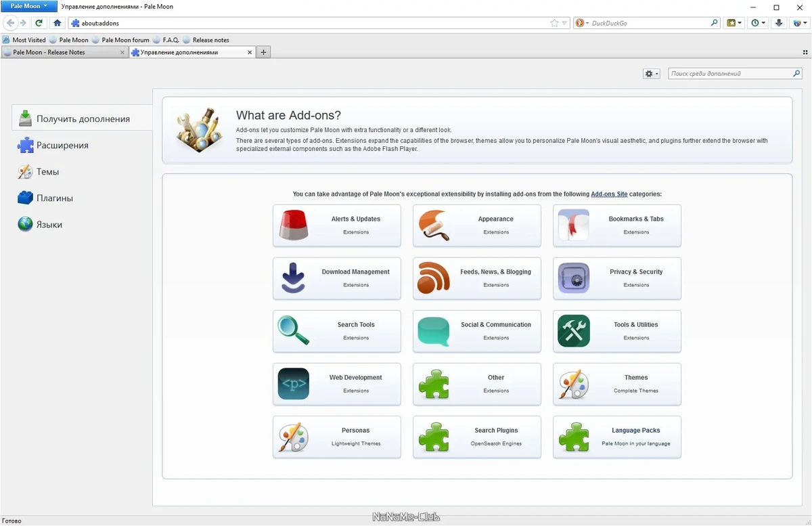Select Расширения in the sidebar

click(62, 145)
